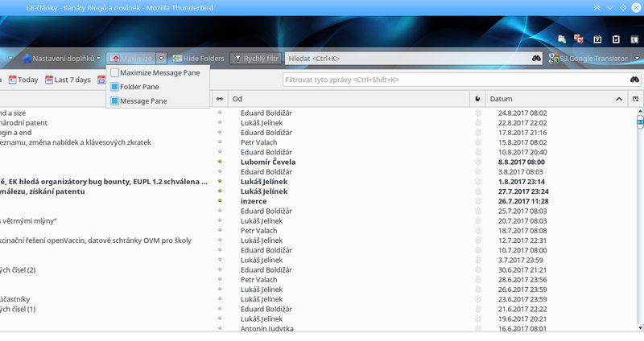
Task: Click binoculars icon in Hledat search box
Action: (x=537, y=58)
